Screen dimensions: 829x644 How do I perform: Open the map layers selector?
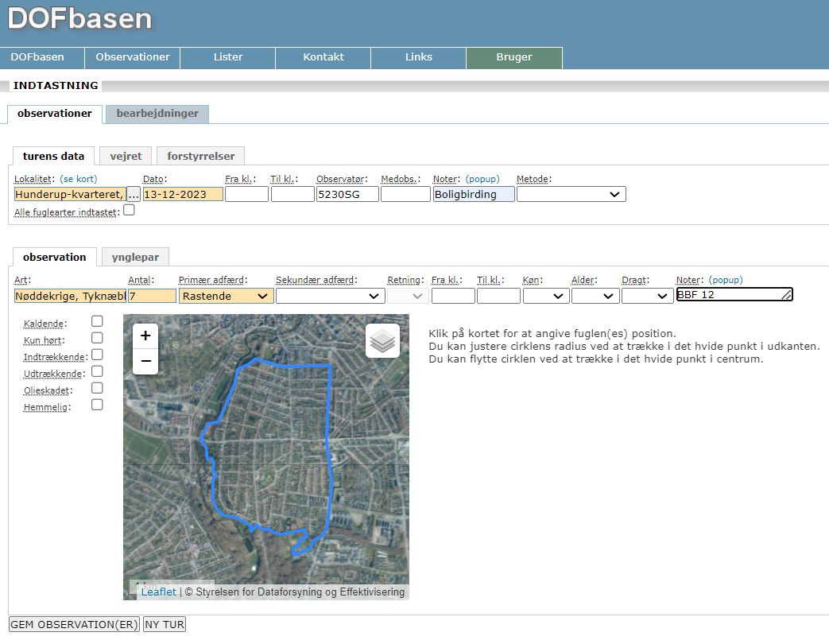(x=382, y=341)
